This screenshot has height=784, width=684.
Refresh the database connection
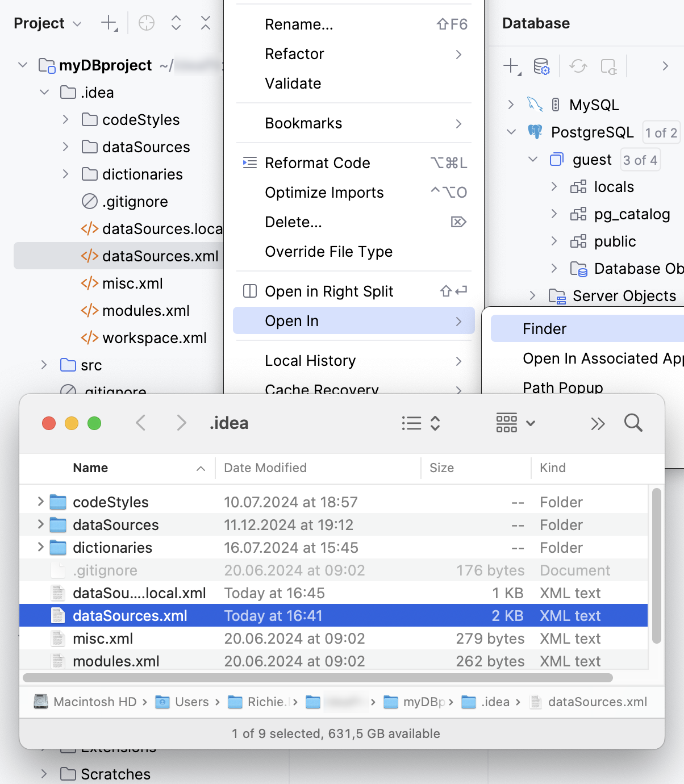(x=578, y=66)
